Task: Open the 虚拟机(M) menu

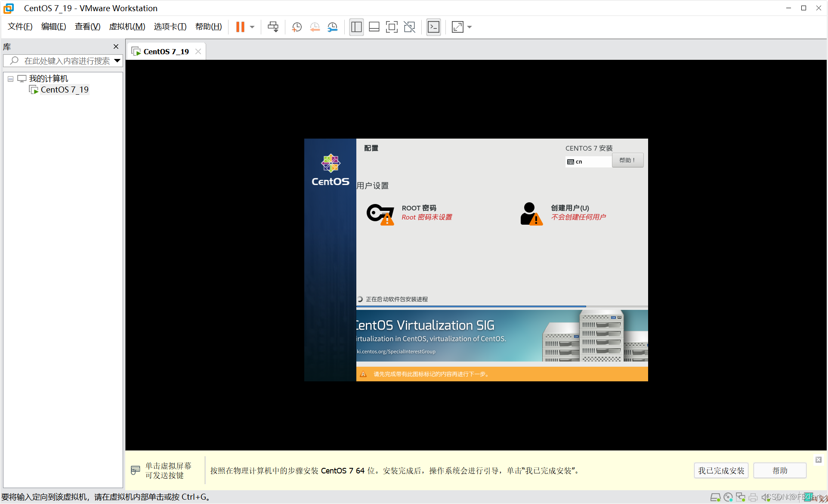Action: 127,27
